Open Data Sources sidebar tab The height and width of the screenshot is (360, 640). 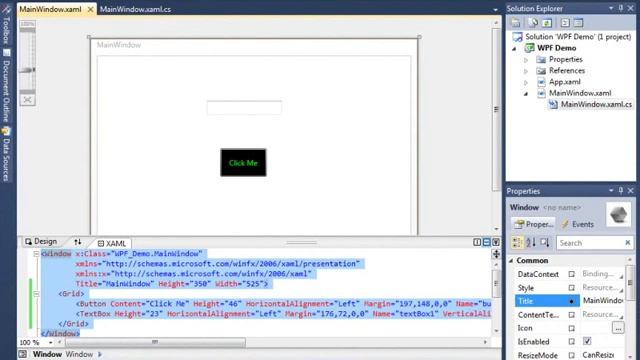(x=6, y=154)
